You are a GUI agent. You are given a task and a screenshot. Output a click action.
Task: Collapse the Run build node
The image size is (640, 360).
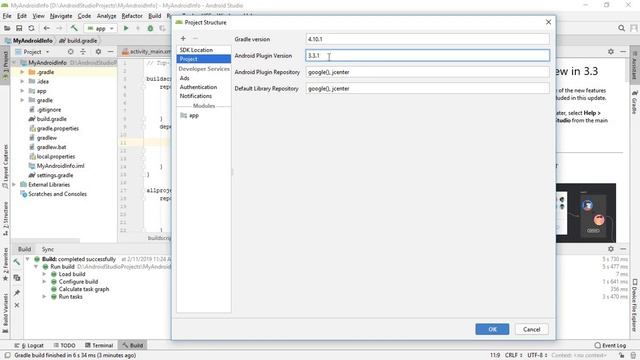click(36, 267)
